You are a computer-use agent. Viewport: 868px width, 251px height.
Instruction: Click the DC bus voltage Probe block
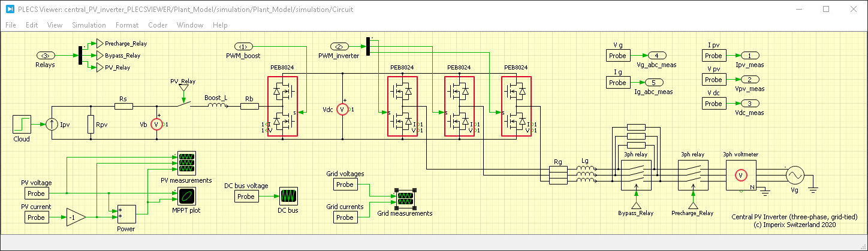coord(246,196)
